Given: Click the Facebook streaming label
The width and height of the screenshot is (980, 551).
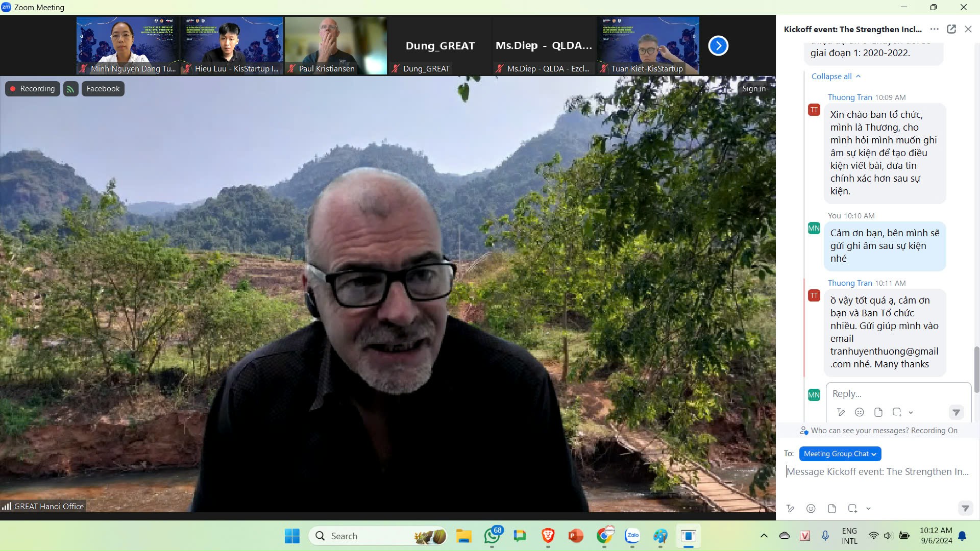Looking at the screenshot, I should coord(103,89).
